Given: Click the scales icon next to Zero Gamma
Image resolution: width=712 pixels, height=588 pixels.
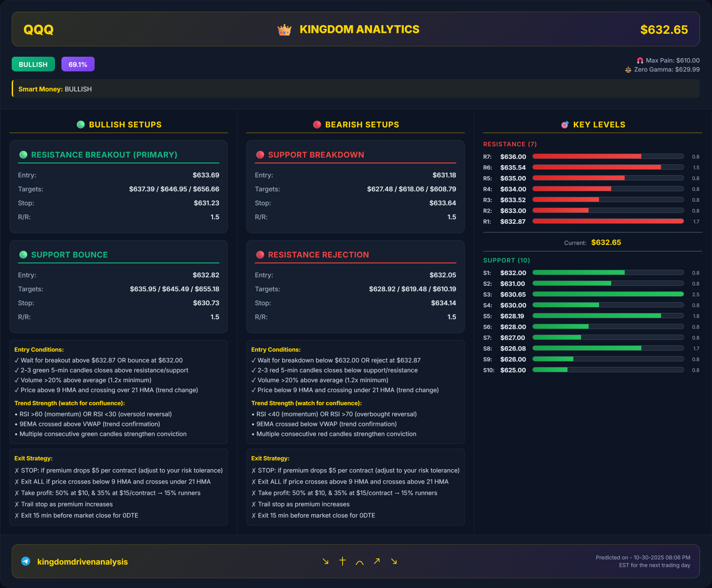Looking at the screenshot, I should [x=628, y=69].
